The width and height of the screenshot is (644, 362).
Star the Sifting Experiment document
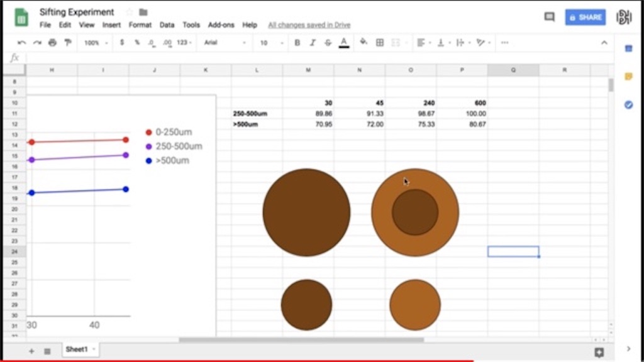coord(130,13)
